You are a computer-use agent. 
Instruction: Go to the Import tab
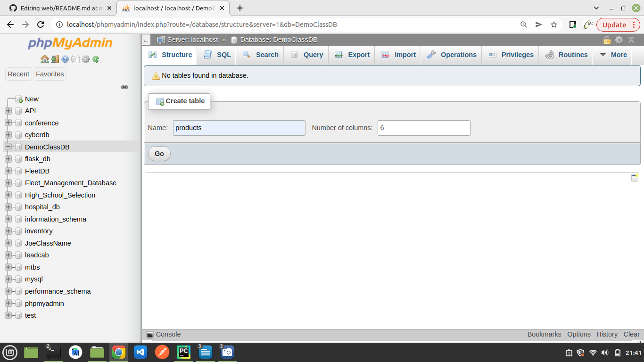(398, 55)
